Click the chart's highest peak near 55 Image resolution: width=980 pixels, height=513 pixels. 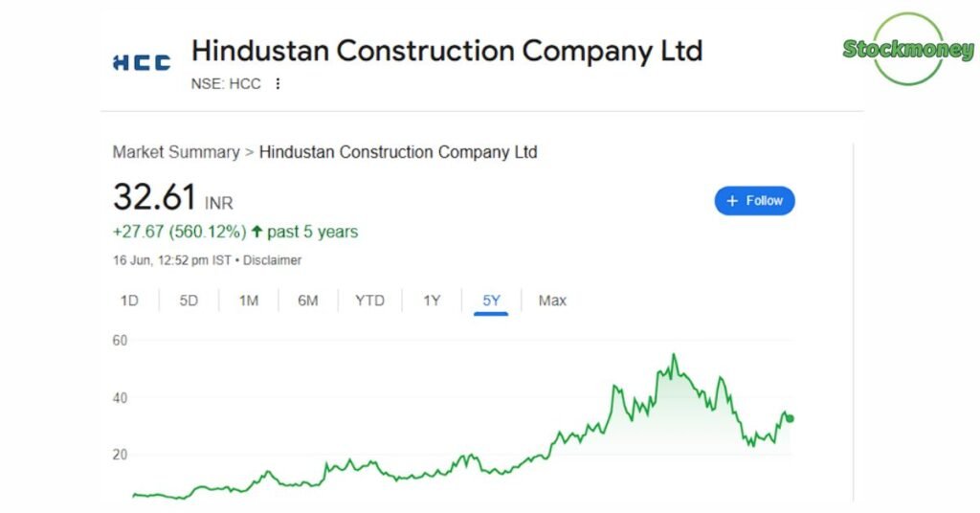674,355
